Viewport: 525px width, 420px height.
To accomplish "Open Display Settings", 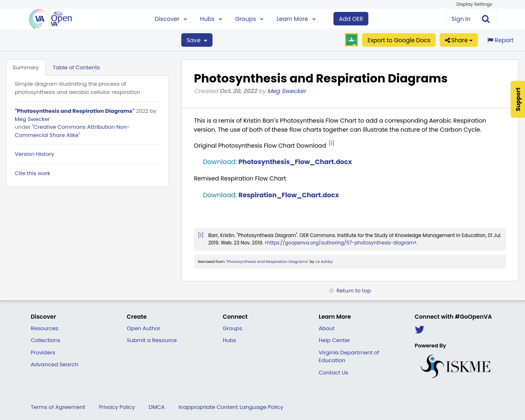I will 474,4.
